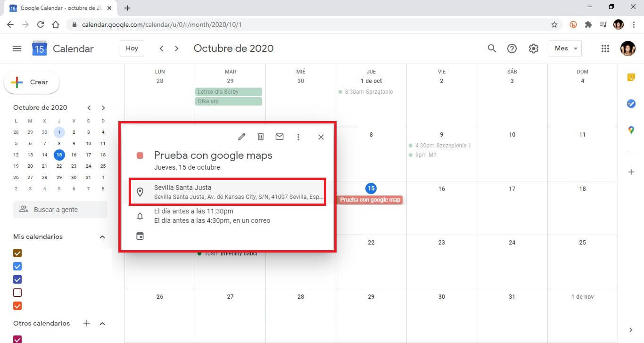Go to the previous month in the toolbar
Image resolution: width=644 pixels, height=343 pixels.
point(161,49)
